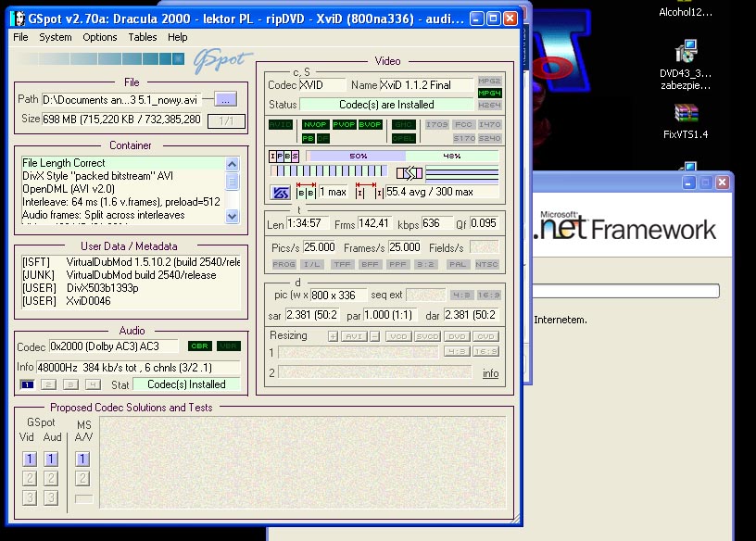Open the Options menu
Viewport: 756px width, 541px height.
[99, 37]
